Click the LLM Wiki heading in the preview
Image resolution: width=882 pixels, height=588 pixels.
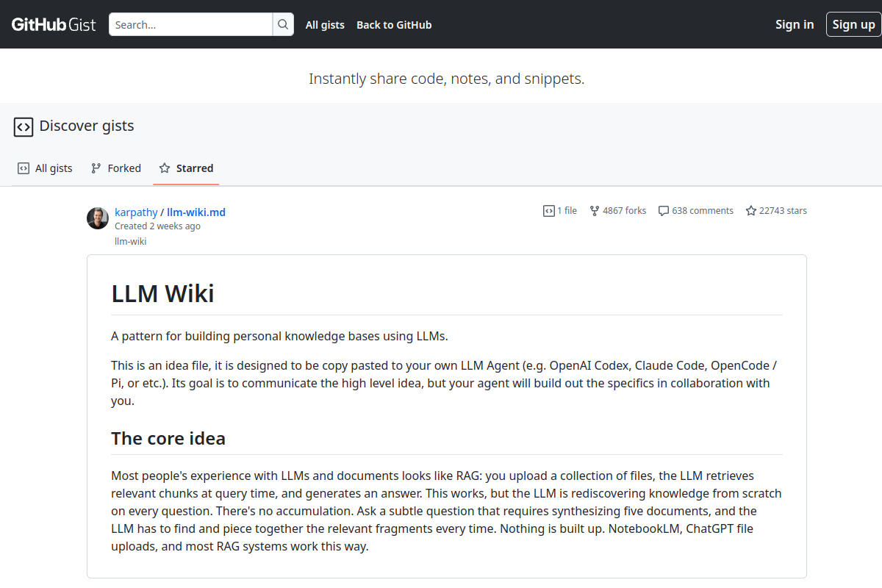162,293
